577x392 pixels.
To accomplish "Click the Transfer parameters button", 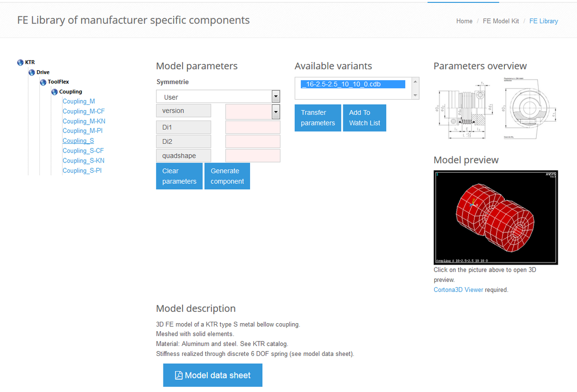I will (x=318, y=118).
